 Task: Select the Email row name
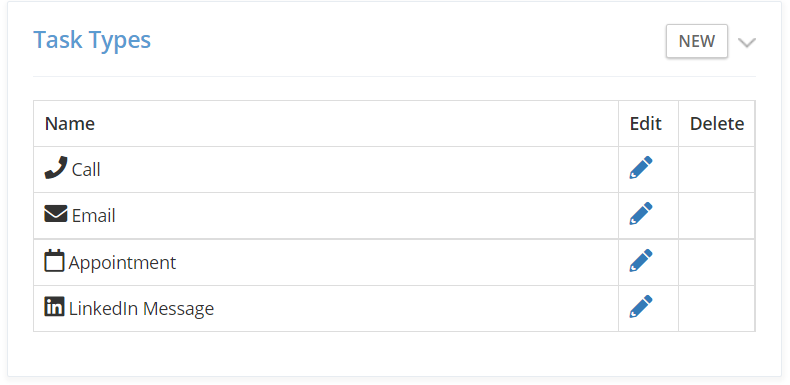click(x=94, y=216)
